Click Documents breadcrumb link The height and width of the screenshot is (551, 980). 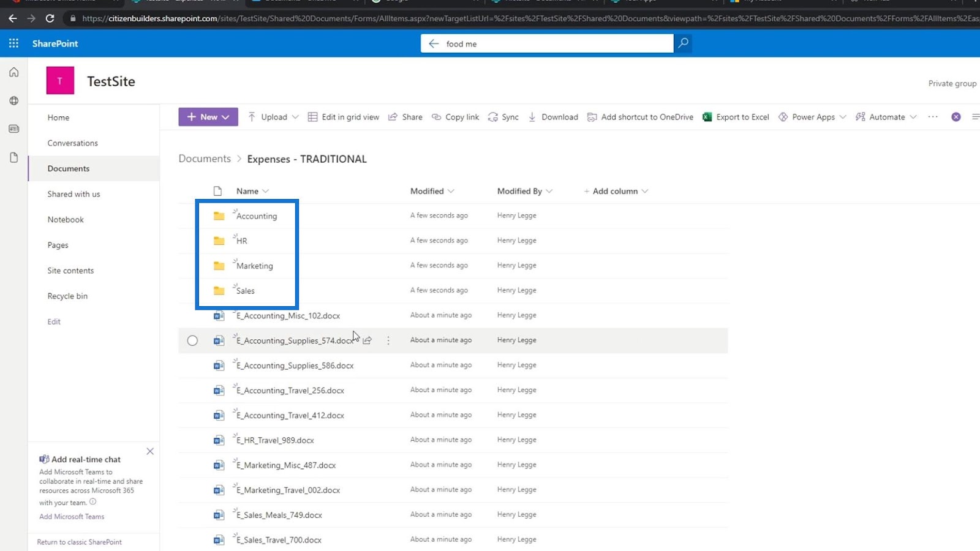[205, 159]
